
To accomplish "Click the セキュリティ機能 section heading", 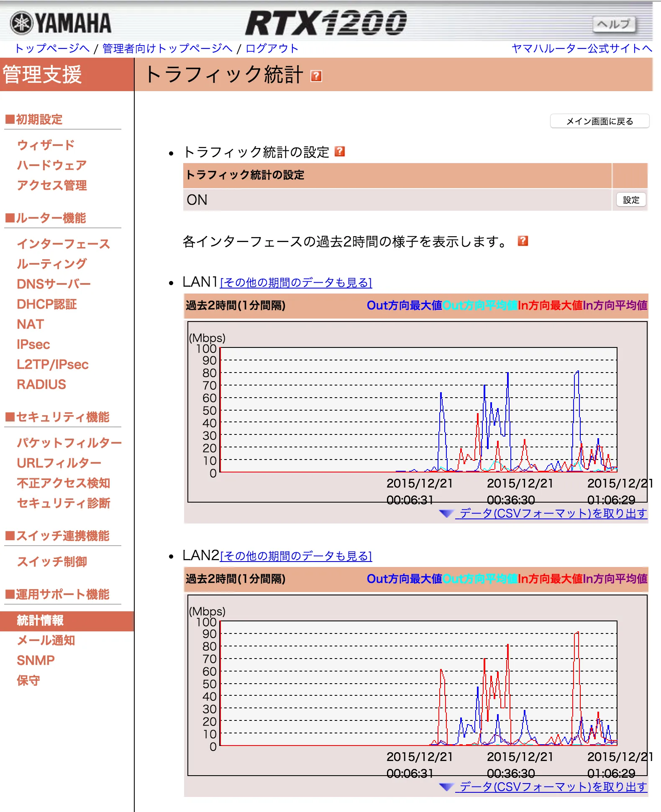I will [57, 417].
